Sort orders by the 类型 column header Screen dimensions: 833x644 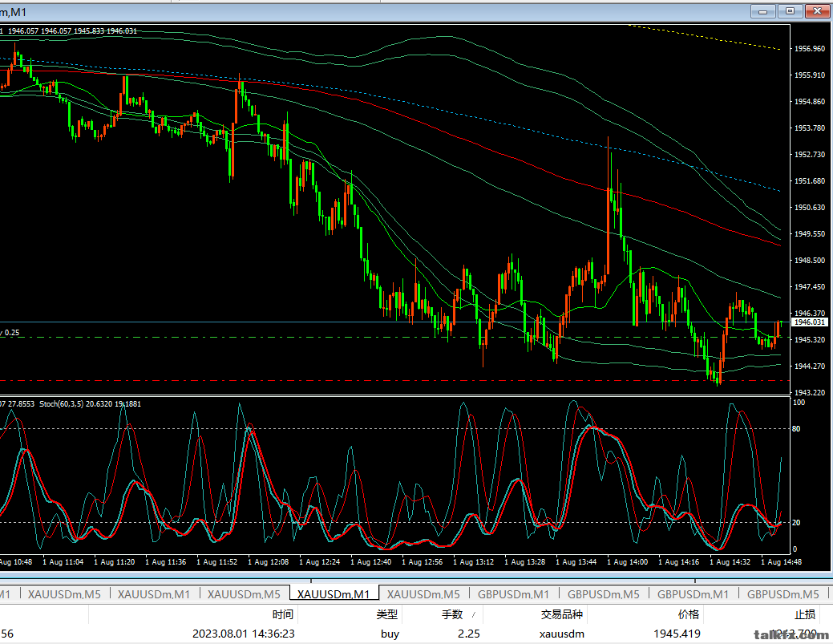pyautogui.click(x=386, y=614)
